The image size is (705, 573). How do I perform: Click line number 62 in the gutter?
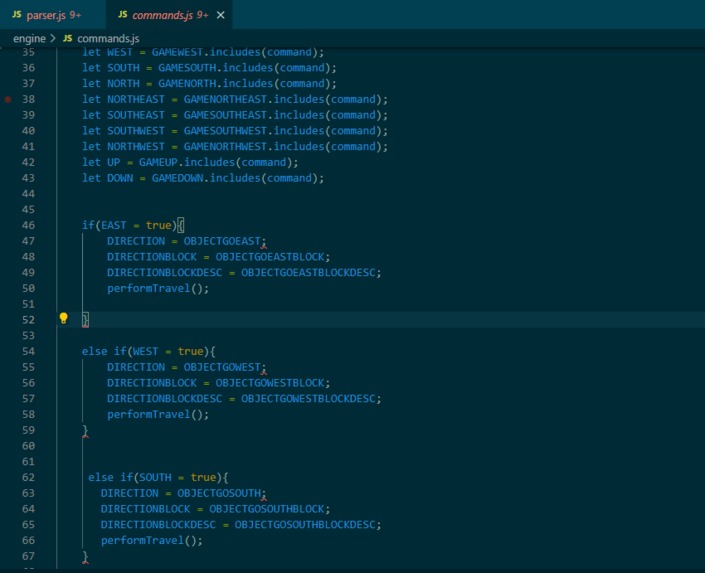[x=28, y=477]
